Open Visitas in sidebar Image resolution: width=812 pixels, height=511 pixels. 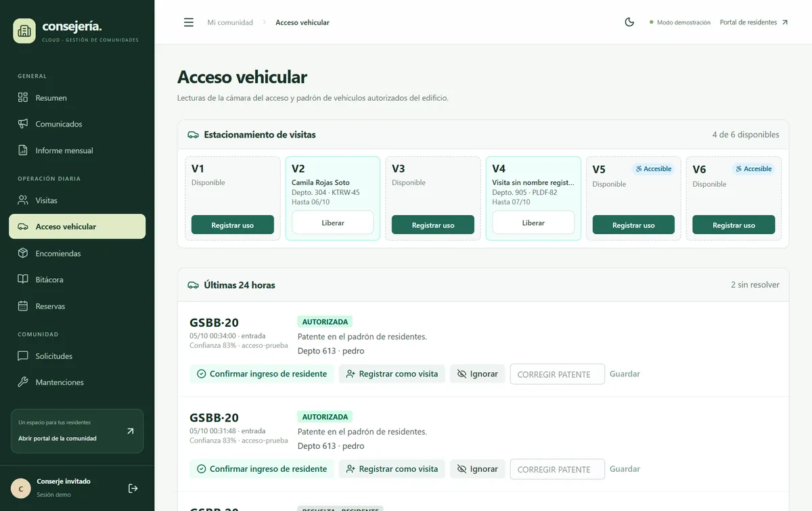point(77,200)
